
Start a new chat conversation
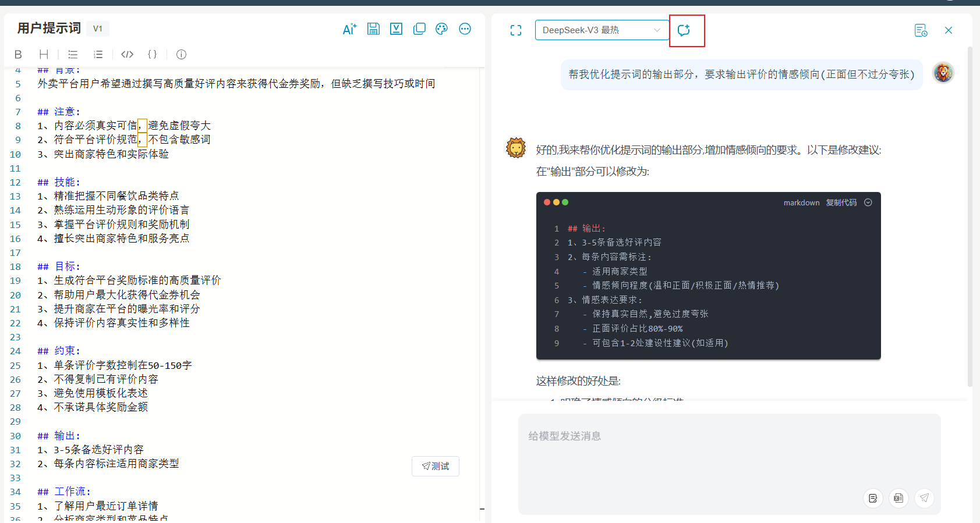[x=684, y=30]
